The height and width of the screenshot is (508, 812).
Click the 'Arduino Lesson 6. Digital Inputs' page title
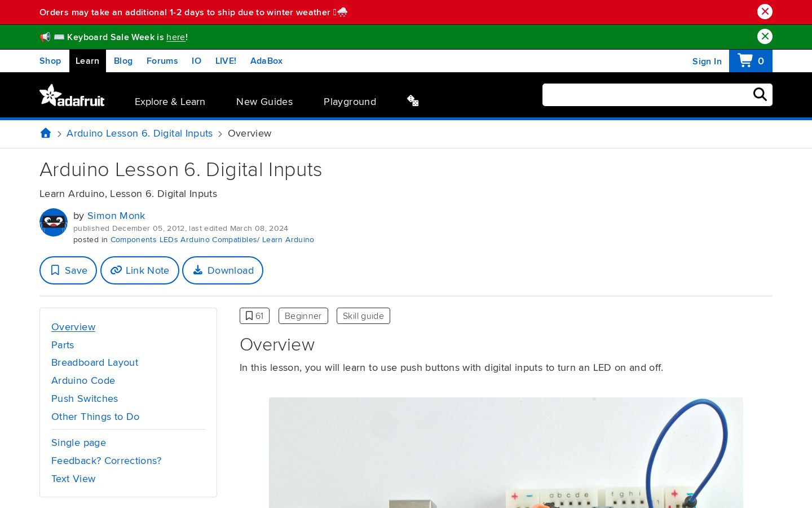[180, 169]
